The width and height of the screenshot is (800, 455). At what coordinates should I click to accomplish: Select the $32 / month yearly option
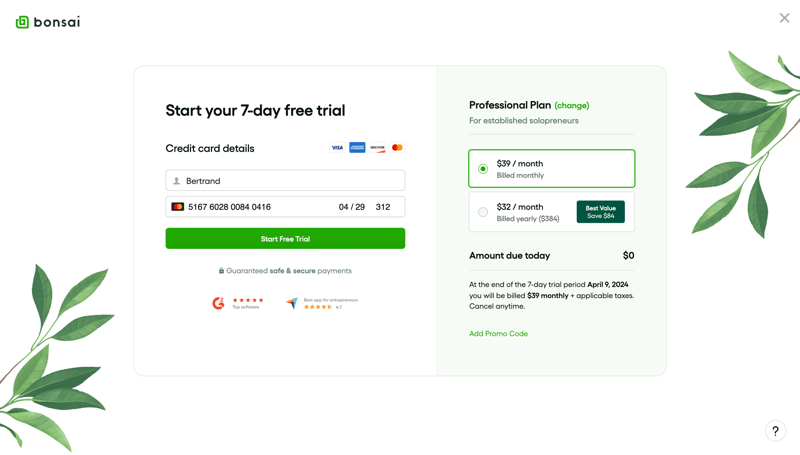coord(483,212)
